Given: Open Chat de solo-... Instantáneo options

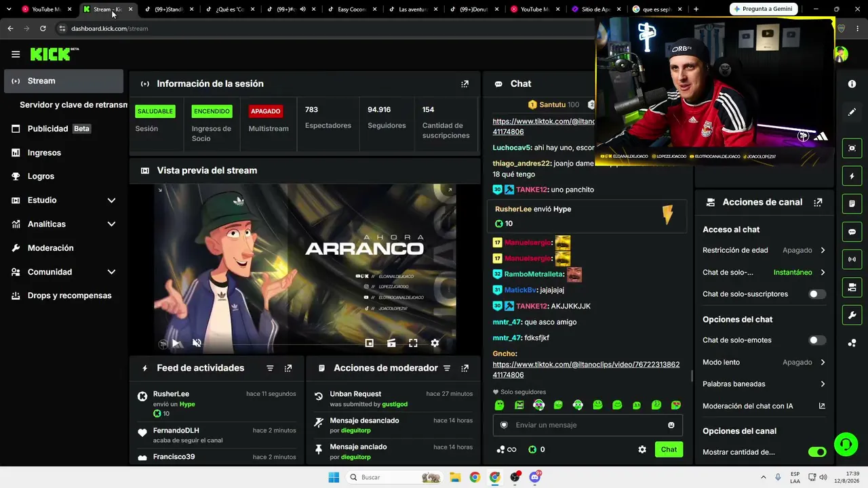Looking at the screenshot, I should tap(764, 272).
